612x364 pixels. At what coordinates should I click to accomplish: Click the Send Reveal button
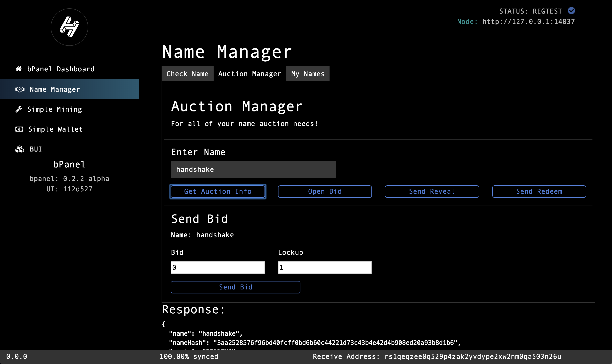432,192
